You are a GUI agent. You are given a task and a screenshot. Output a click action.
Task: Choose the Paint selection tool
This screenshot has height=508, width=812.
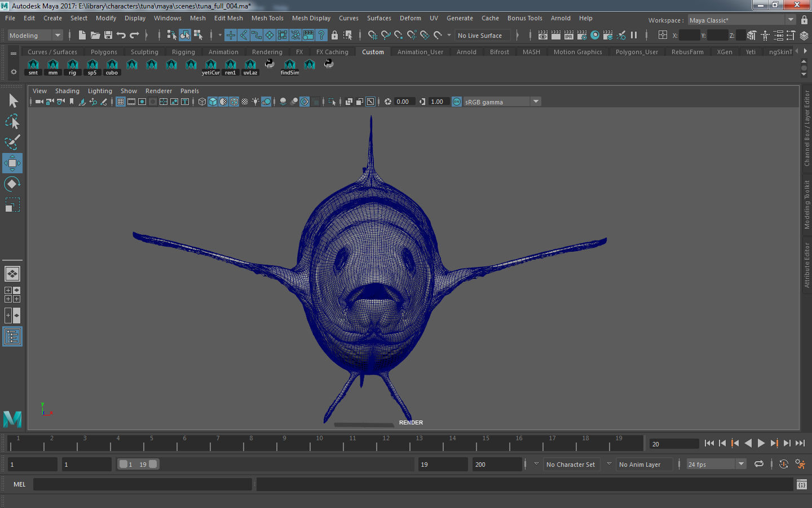12,142
